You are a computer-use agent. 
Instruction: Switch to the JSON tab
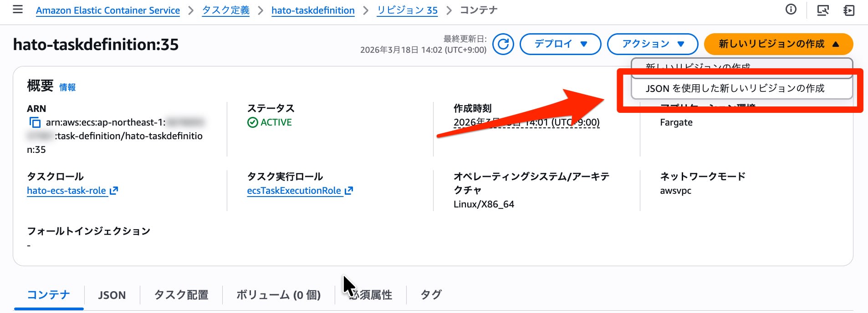point(112,295)
